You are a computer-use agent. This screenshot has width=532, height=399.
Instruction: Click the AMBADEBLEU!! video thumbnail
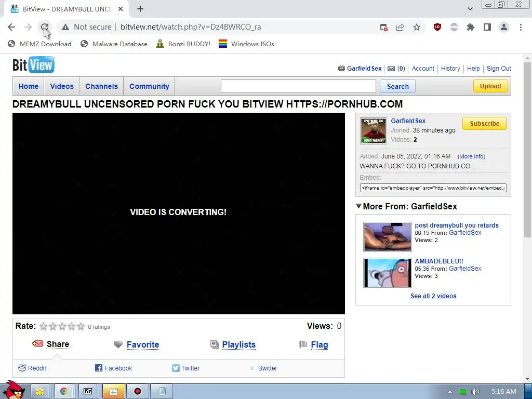click(388, 273)
